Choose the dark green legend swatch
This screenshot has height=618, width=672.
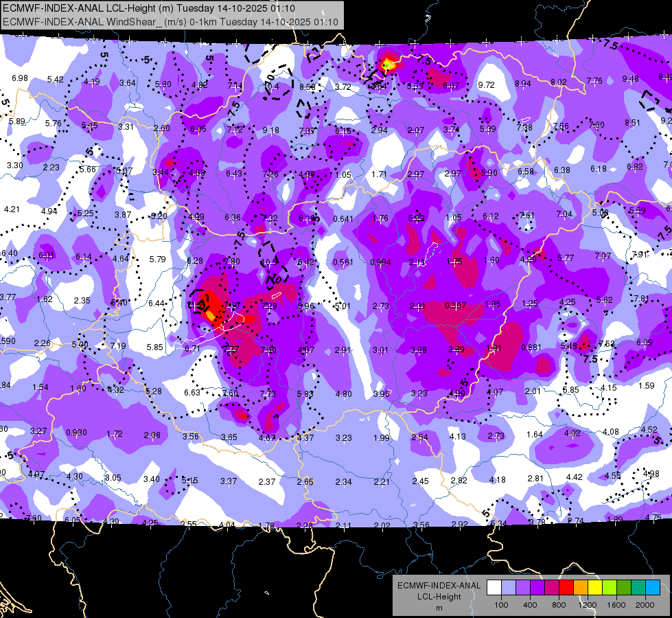tap(623, 587)
